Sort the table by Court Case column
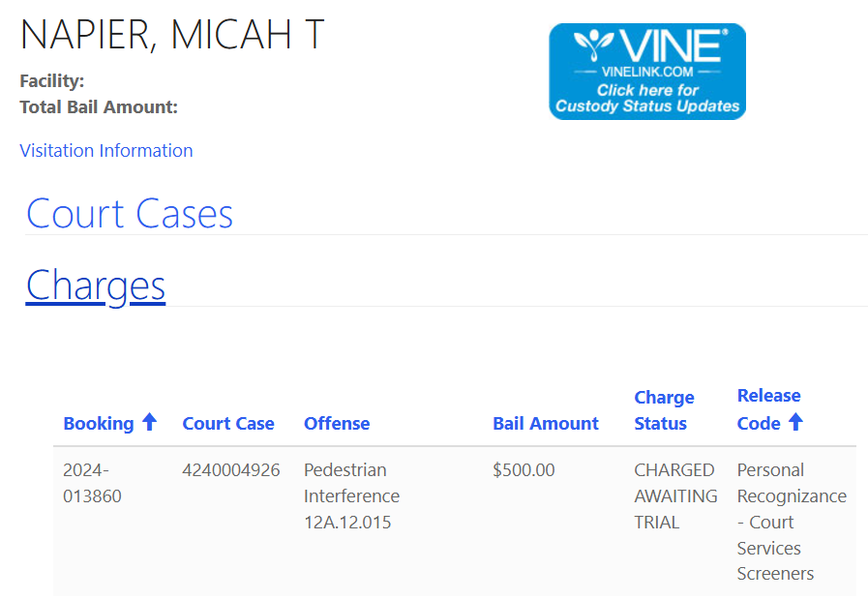Image resolution: width=868 pixels, height=600 pixels. (x=228, y=423)
